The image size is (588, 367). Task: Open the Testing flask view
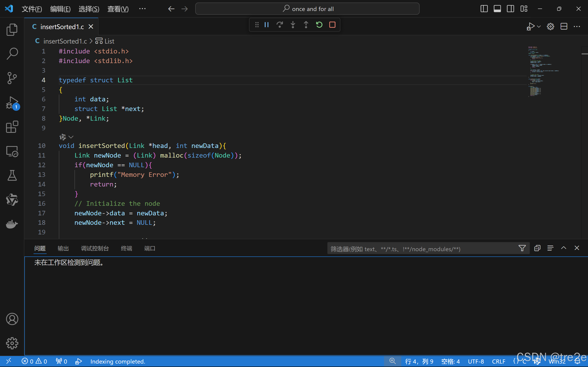12,175
